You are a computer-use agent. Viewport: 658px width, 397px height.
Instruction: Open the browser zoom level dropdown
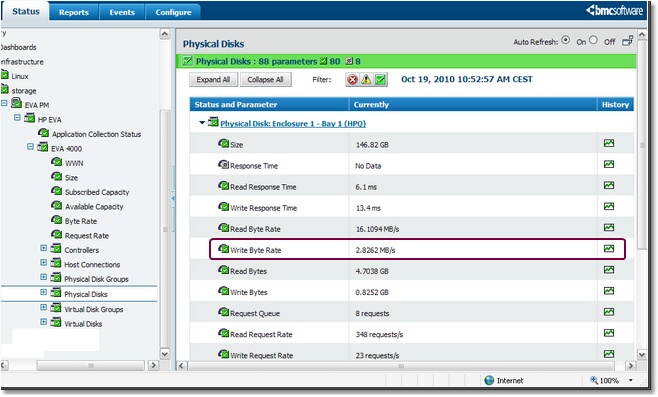pyautogui.click(x=631, y=380)
